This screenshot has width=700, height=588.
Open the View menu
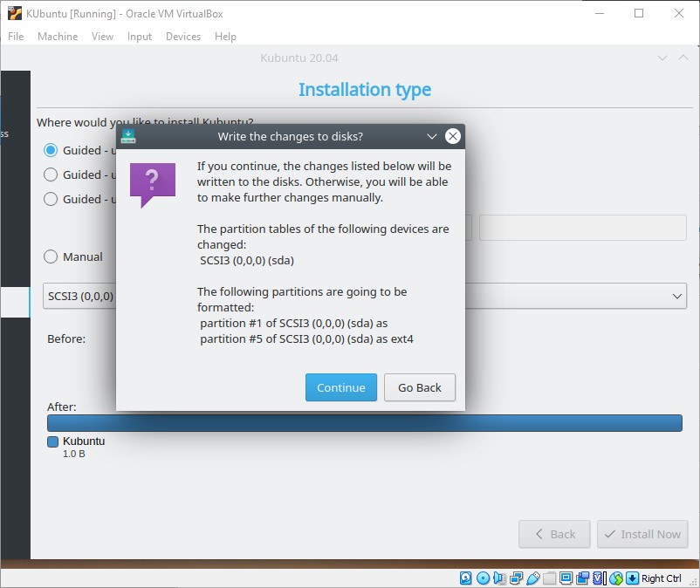[102, 37]
